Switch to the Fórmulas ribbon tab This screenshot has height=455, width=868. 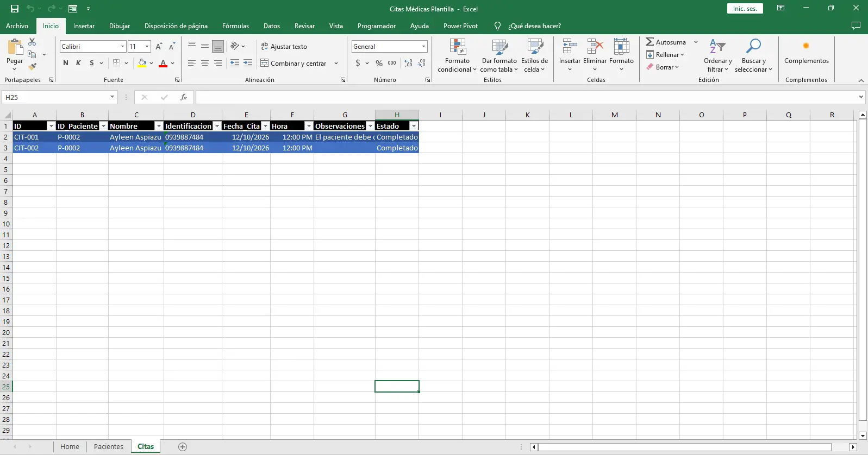(235, 26)
